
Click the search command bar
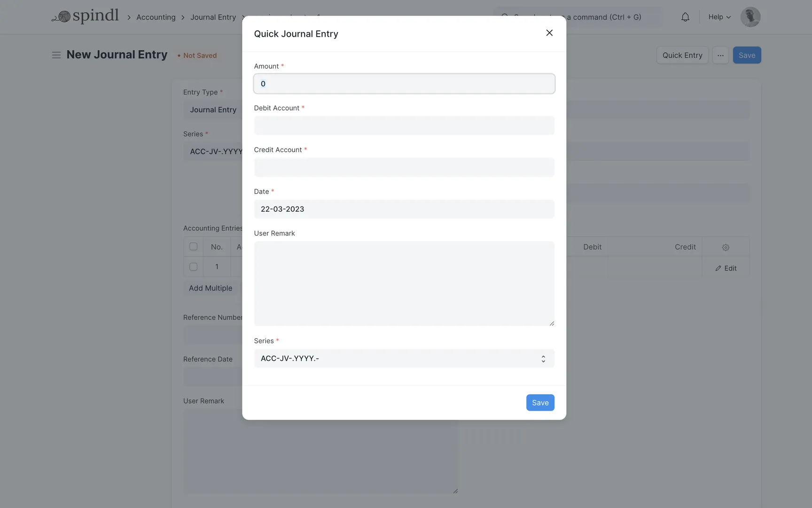point(578,17)
